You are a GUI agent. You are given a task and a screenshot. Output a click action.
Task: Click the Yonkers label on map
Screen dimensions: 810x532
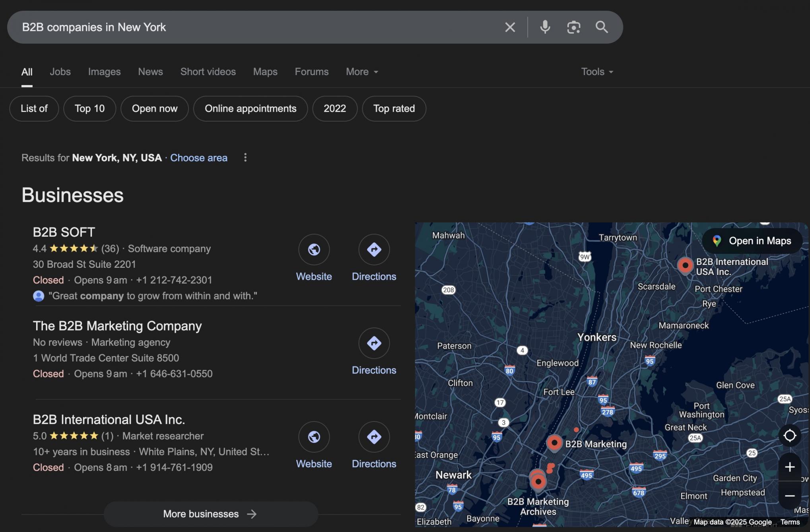[597, 338]
